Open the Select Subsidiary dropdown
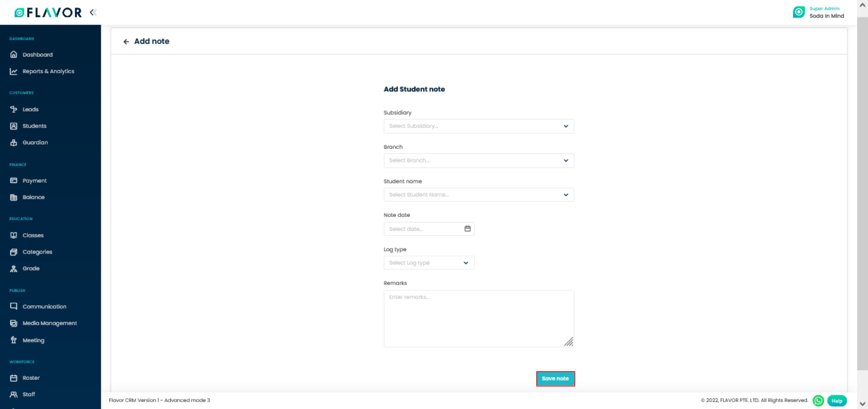The height and width of the screenshot is (409, 868). (x=479, y=126)
